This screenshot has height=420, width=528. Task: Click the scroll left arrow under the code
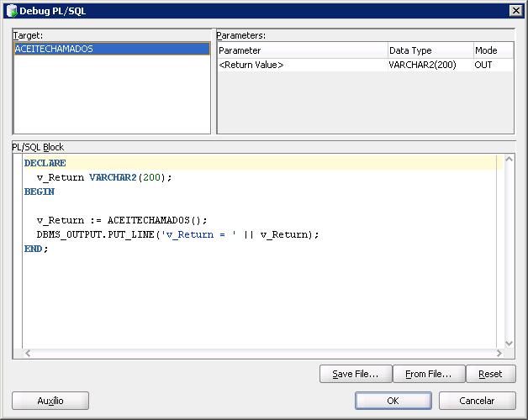28,353
